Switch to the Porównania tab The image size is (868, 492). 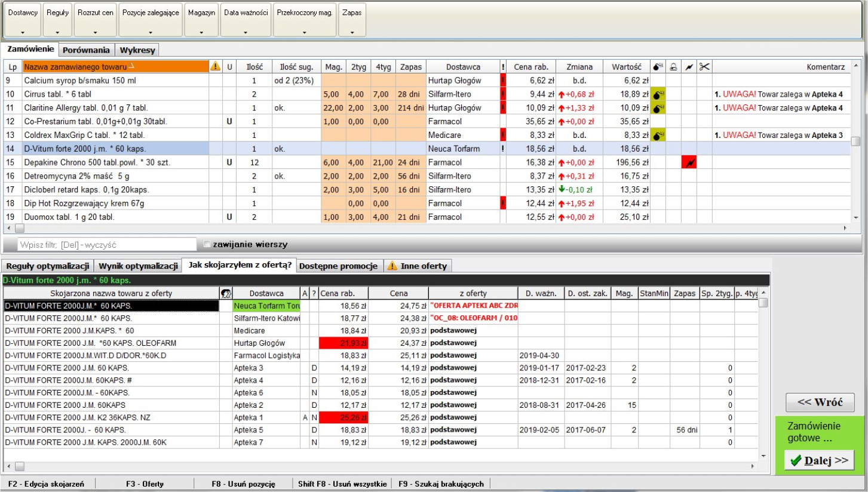pos(87,50)
